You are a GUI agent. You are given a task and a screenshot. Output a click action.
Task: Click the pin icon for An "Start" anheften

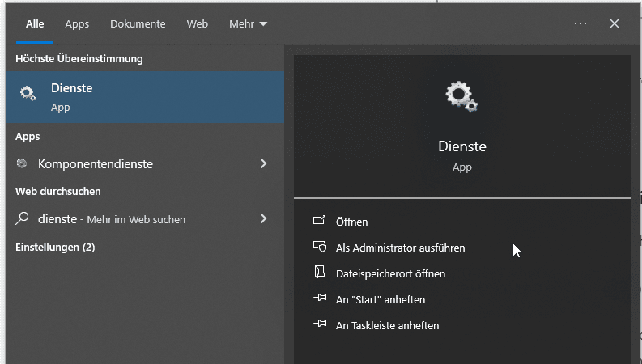tap(319, 299)
